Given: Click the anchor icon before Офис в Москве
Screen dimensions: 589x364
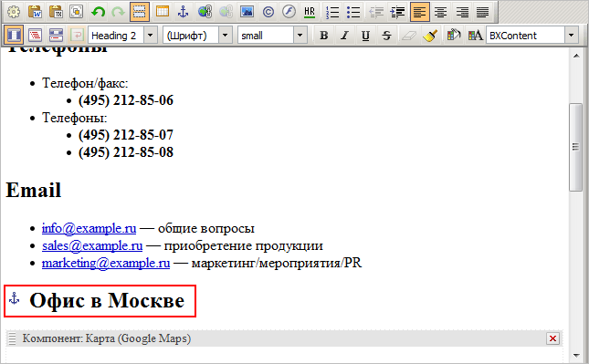Looking at the screenshot, I should [15, 298].
